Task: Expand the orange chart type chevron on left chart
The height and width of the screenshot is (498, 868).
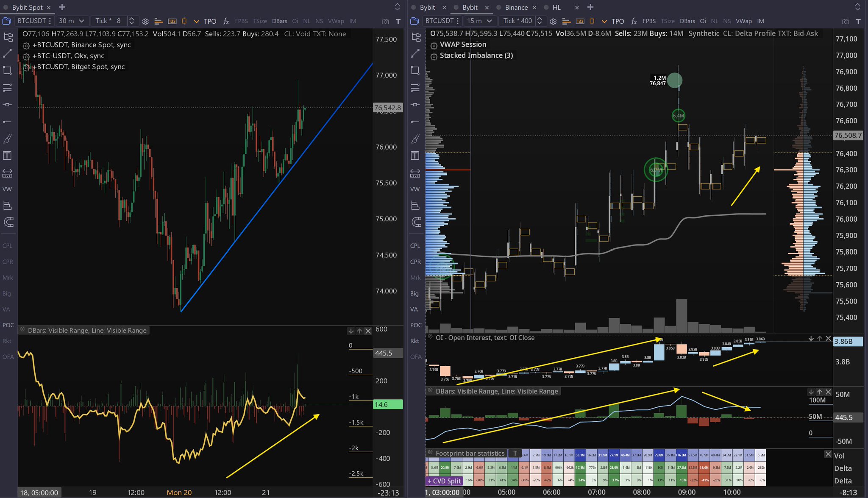Action: pos(196,21)
